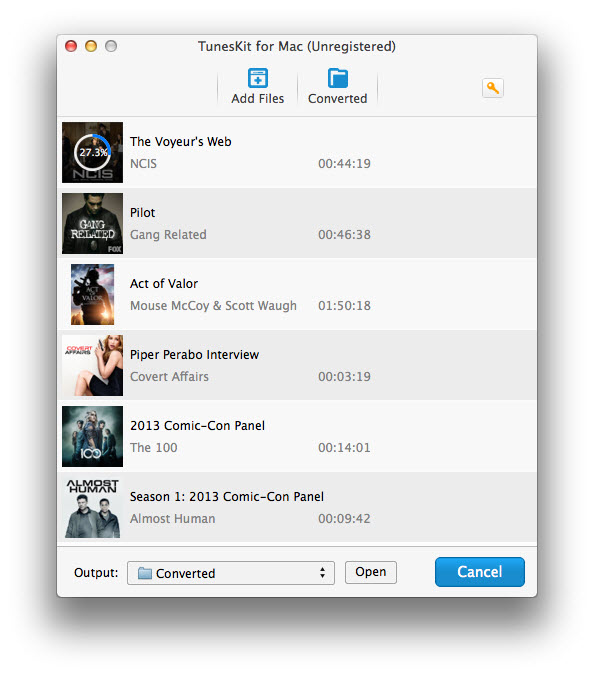Close the TunesKit window with red button

[71, 46]
